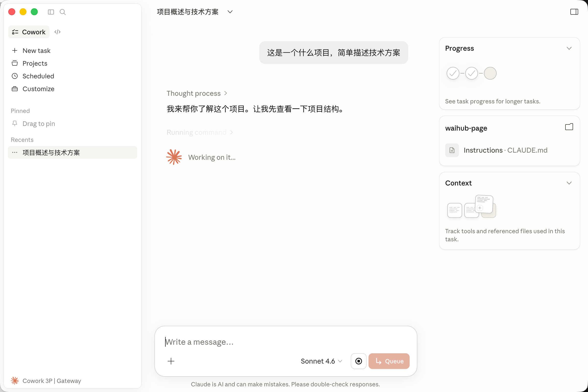
Task: Expand the Thought process section
Action: point(197,94)
